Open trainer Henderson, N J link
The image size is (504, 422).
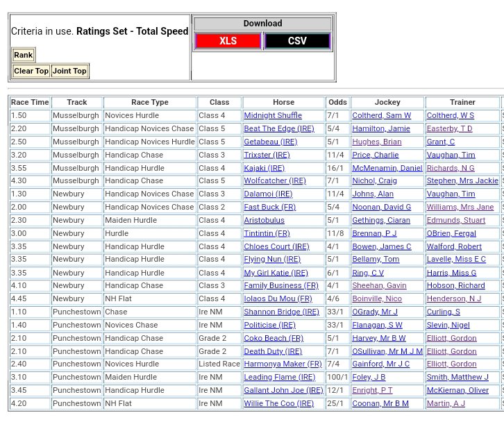coord(453,299)
